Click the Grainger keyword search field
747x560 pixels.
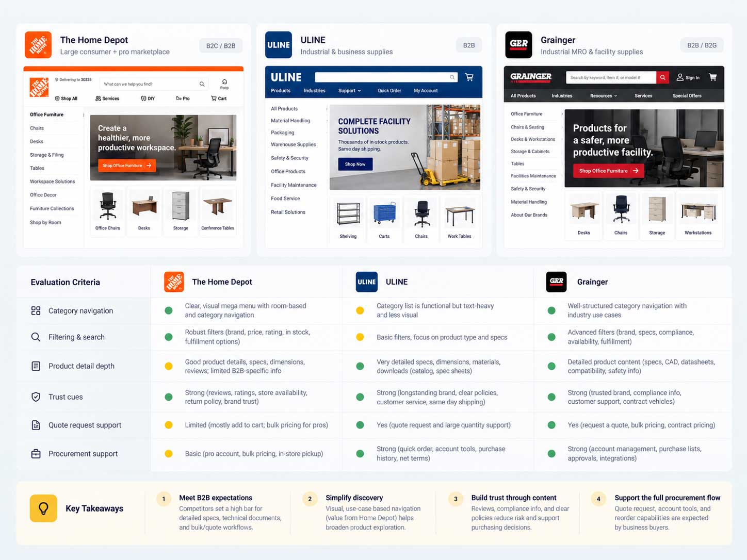[611, 77]
